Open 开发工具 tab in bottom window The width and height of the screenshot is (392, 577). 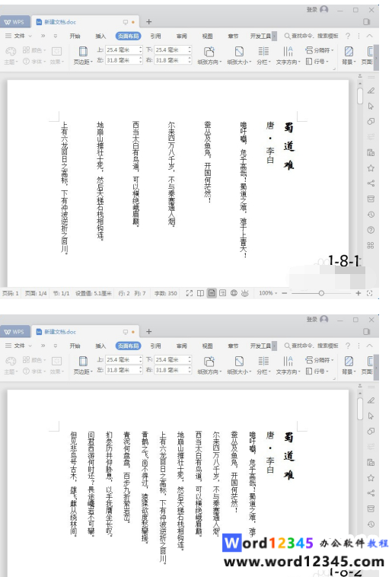pos(260,346)
